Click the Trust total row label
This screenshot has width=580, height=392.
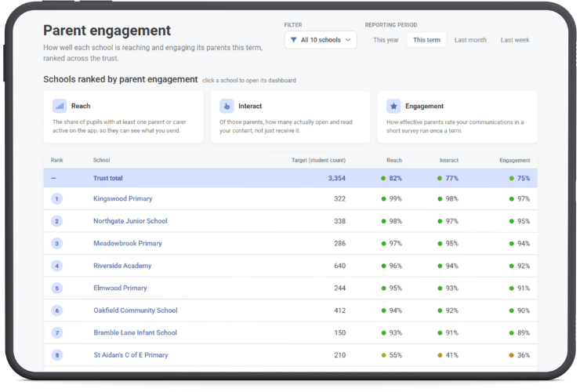107,178
